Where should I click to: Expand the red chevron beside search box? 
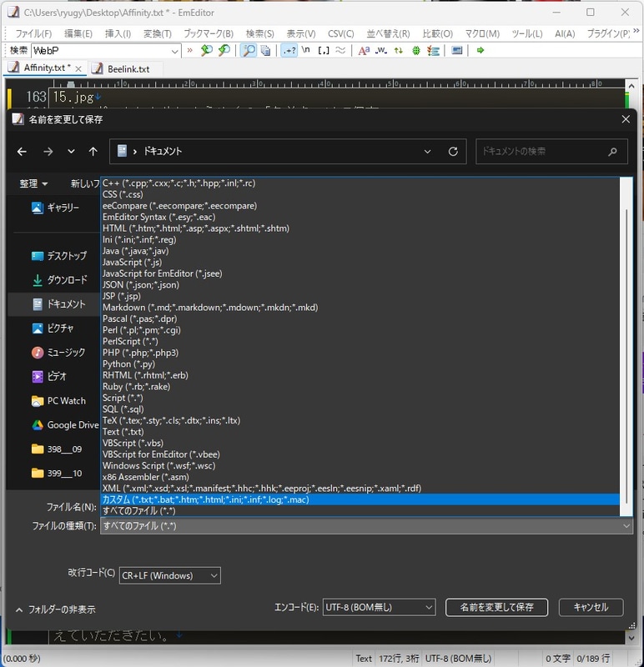coord(190,50)
